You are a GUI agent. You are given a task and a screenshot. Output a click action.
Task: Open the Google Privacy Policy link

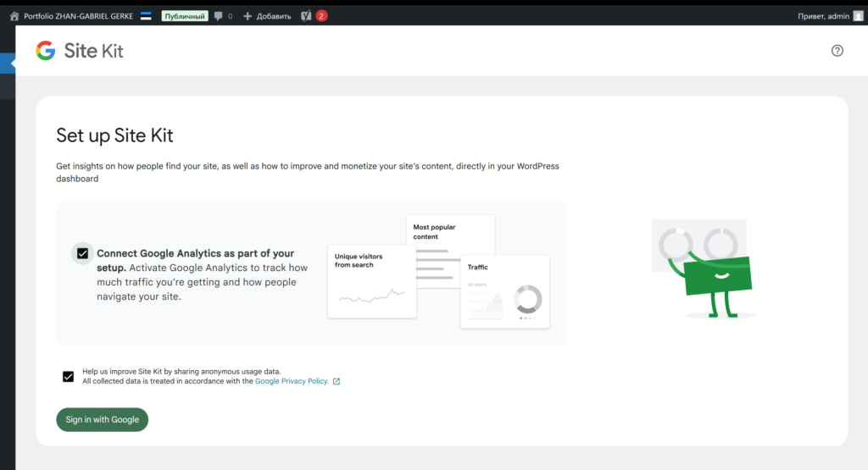pos(292,381)
